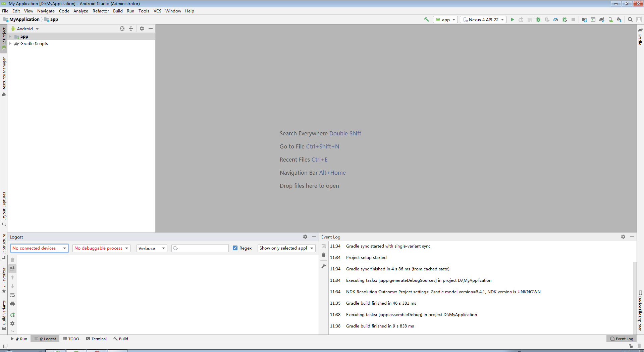This screenshot has height=352, width=644.
Task: Click the Apply Code Changes icon
Action: coord(530,19)
